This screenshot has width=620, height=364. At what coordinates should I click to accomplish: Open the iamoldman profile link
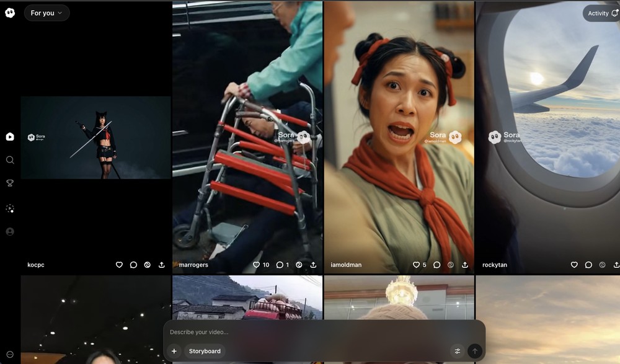click(346, 265)
